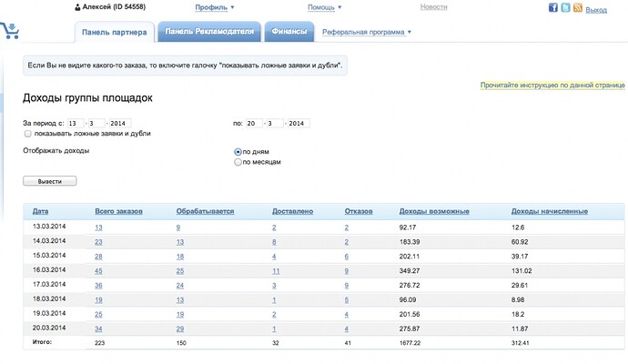Open Прочитайте инструкцию по данной странице link

click(552, 85)
